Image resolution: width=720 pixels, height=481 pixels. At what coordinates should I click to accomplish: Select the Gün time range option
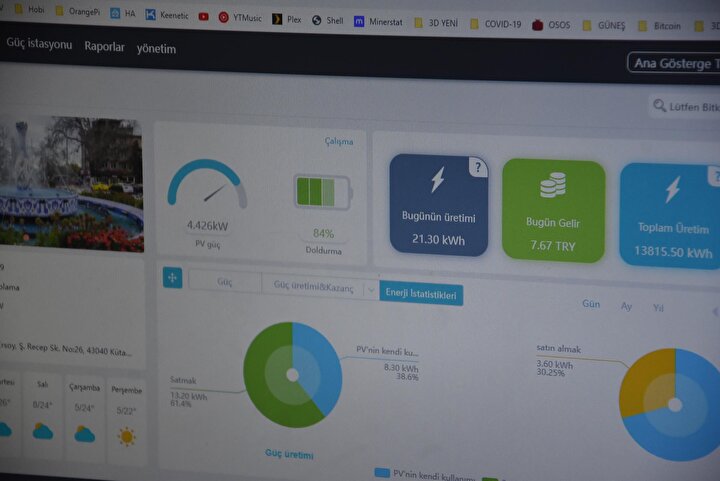tap(591, 305)
